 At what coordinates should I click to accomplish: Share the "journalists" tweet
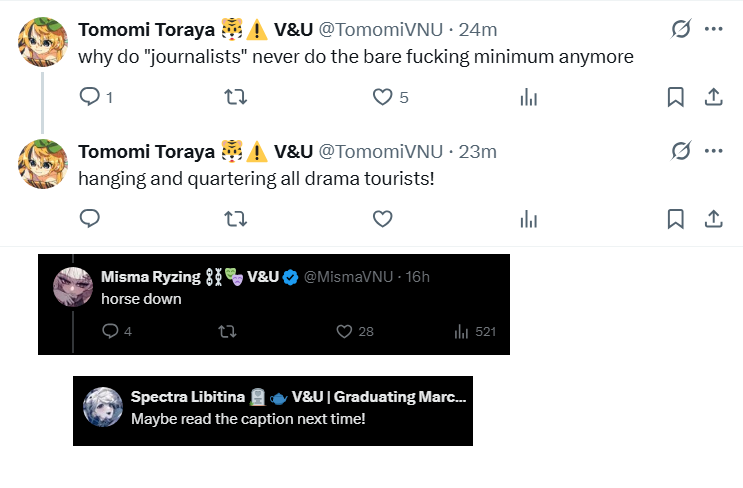tap(714, 97)
